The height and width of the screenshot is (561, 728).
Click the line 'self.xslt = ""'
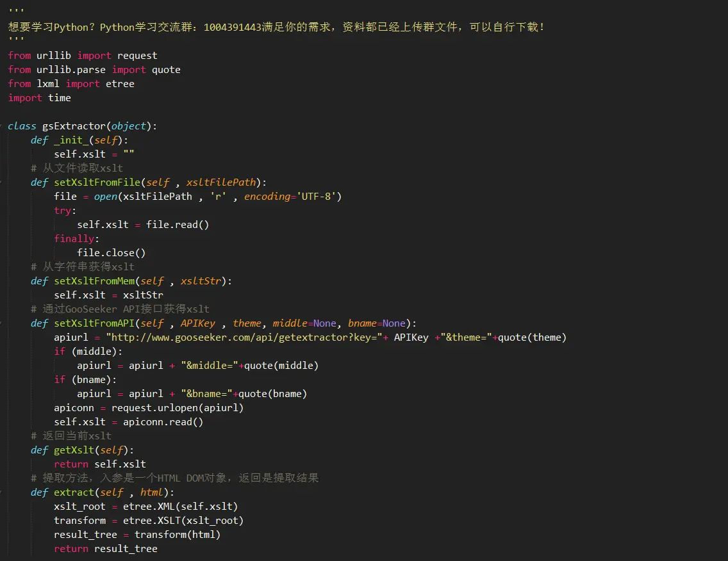(94, 154)
